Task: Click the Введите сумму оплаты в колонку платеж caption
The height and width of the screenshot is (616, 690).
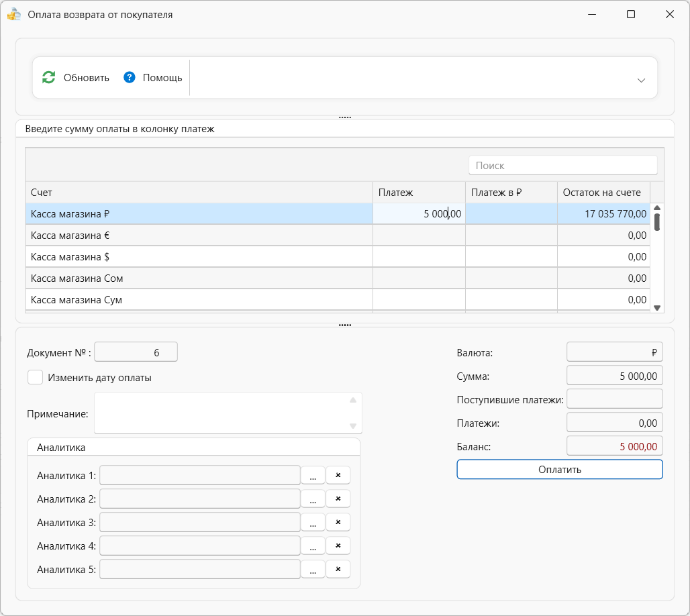Action: (x=119, y=129)
